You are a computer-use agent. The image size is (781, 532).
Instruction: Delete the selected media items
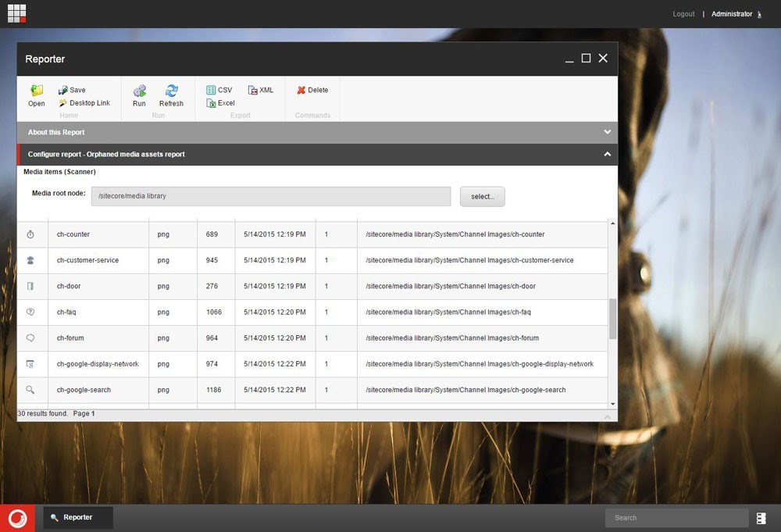[x=312, y=90]
